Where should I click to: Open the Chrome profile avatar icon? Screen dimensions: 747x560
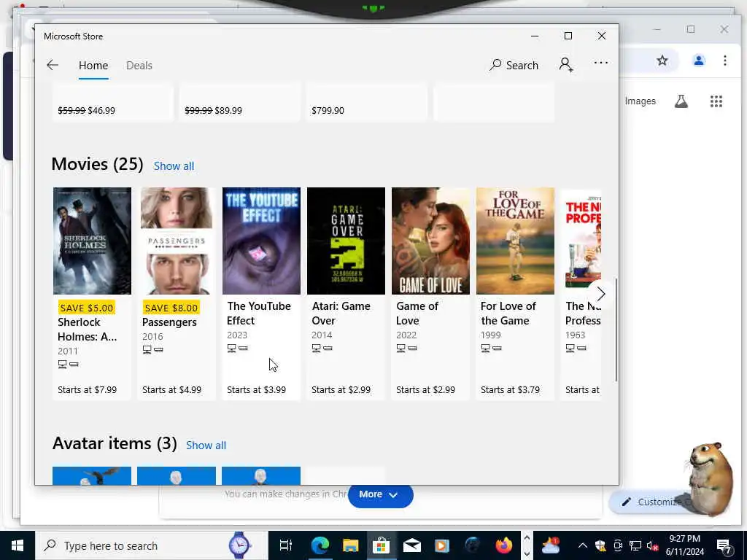[x=698, y=61]
